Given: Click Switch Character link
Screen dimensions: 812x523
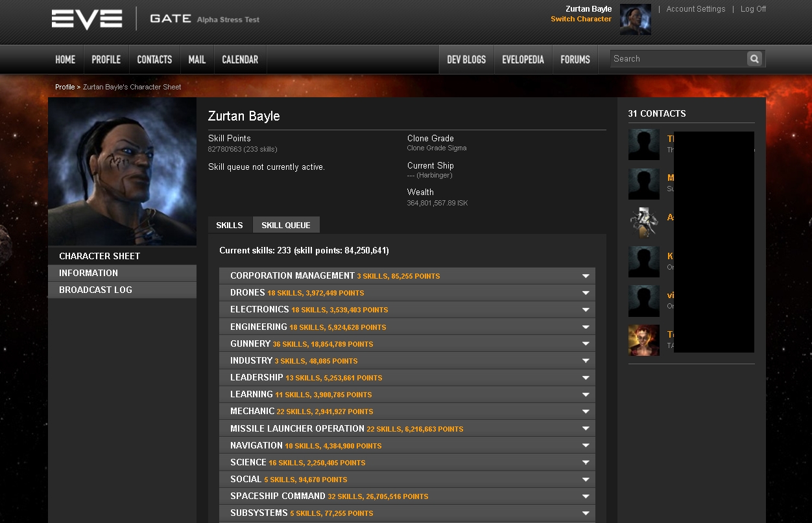Looking at the screenshot, I should tap(581, 19).
